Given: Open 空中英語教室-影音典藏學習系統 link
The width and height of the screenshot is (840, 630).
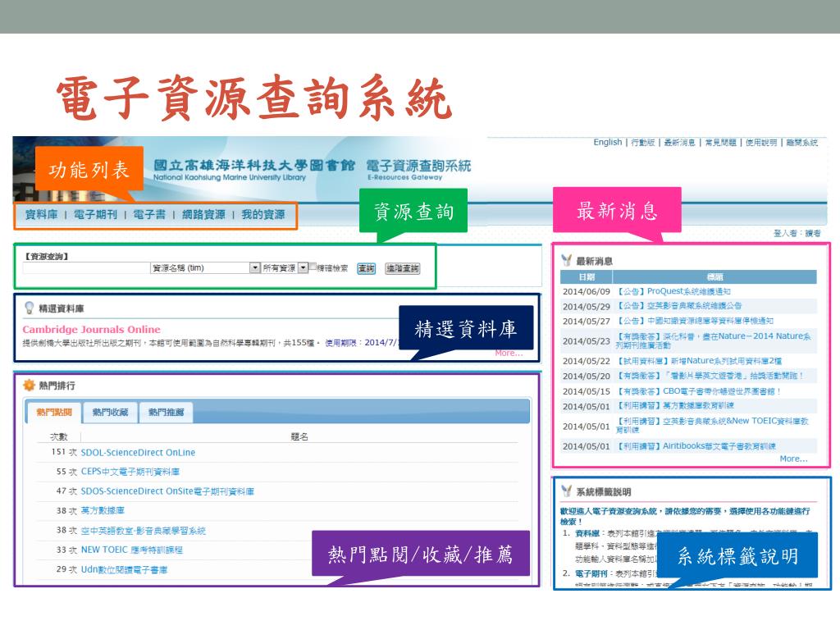Looking at the screenshot, I should coord(143,531).
